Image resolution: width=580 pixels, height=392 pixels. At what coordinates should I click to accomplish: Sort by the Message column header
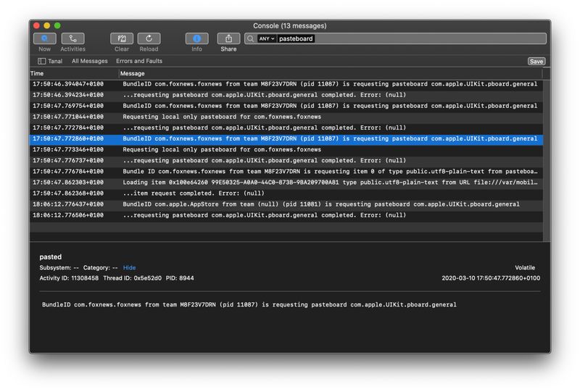pyautogui.click(x=326, y=73)
